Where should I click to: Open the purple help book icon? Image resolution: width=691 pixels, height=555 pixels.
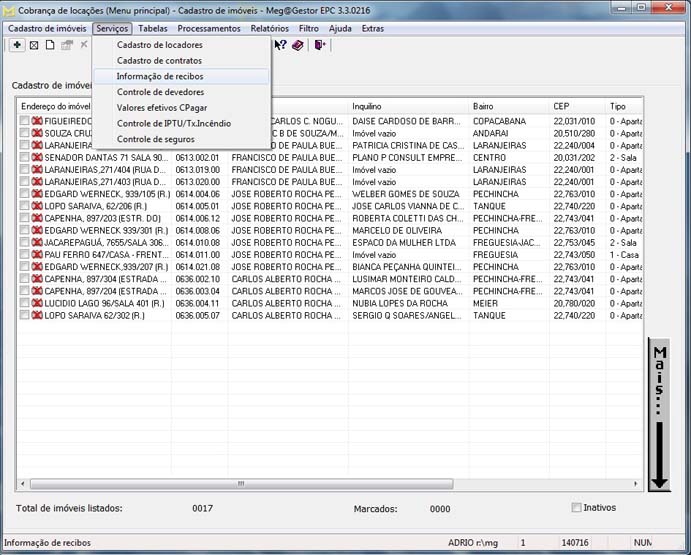[x=298, y=45]
